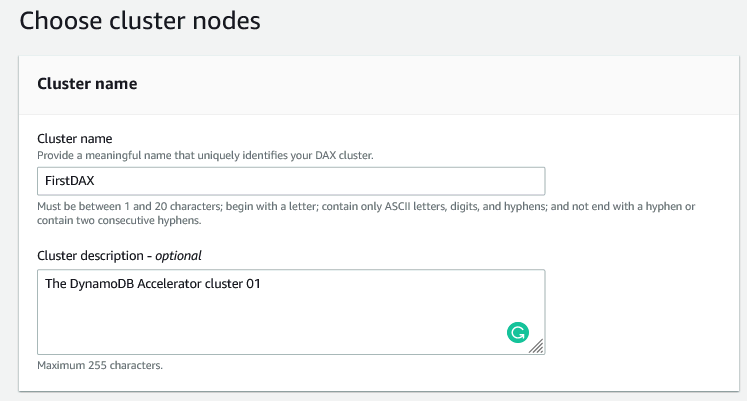The width and height of the screenshot is (747, 401).
Task: Click the "Choose cluster nodes" page heading
Action: click(x=140, y=22)
